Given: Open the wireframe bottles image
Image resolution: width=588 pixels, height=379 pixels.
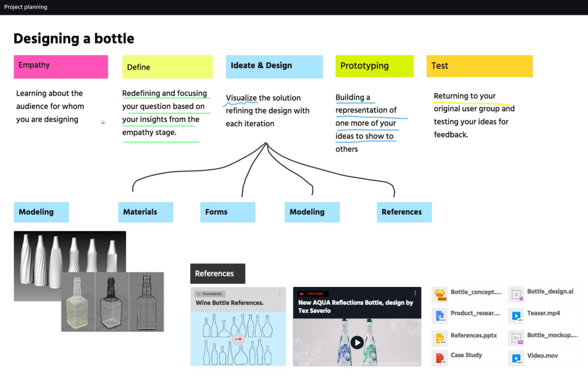Looking at the screenshot, I should [x=113, y=302].
